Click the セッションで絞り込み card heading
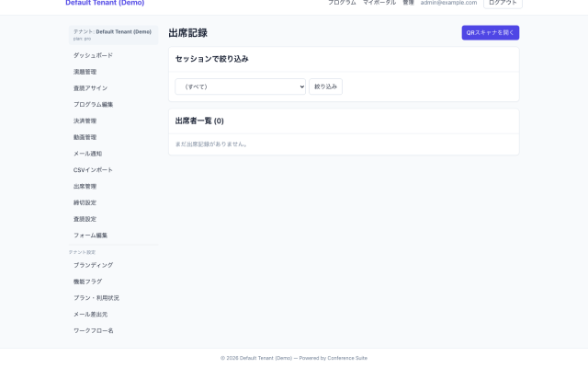The image size is (588, 368). pos(212,59)
